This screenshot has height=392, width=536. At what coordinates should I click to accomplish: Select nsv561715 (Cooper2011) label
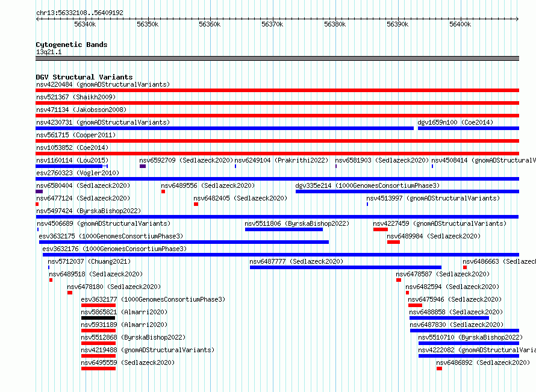click(x=76, y=135)
